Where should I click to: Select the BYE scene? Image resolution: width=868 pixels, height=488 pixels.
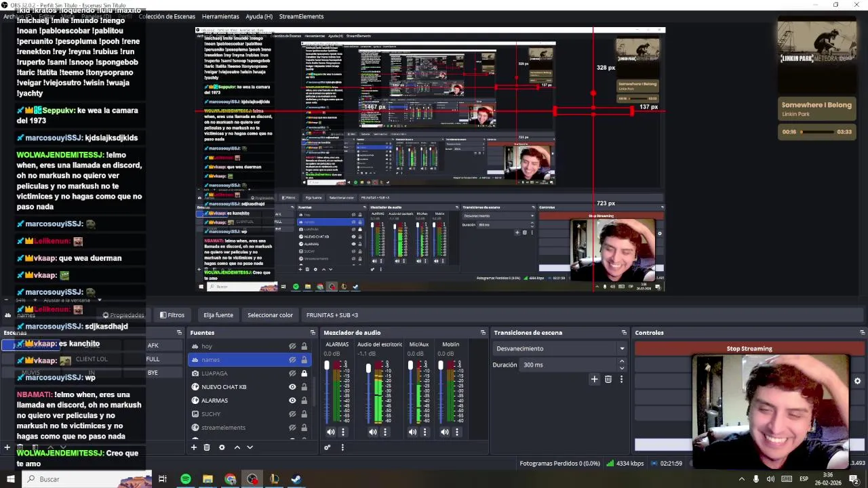coord(153,373)
